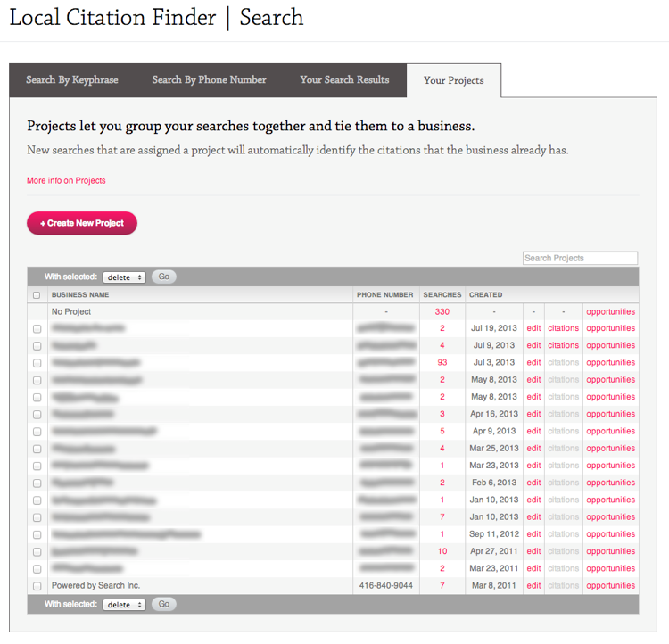Open opportunities for Mar 23, 2011 project
The image size is (669, 644).
click(610, 568)
